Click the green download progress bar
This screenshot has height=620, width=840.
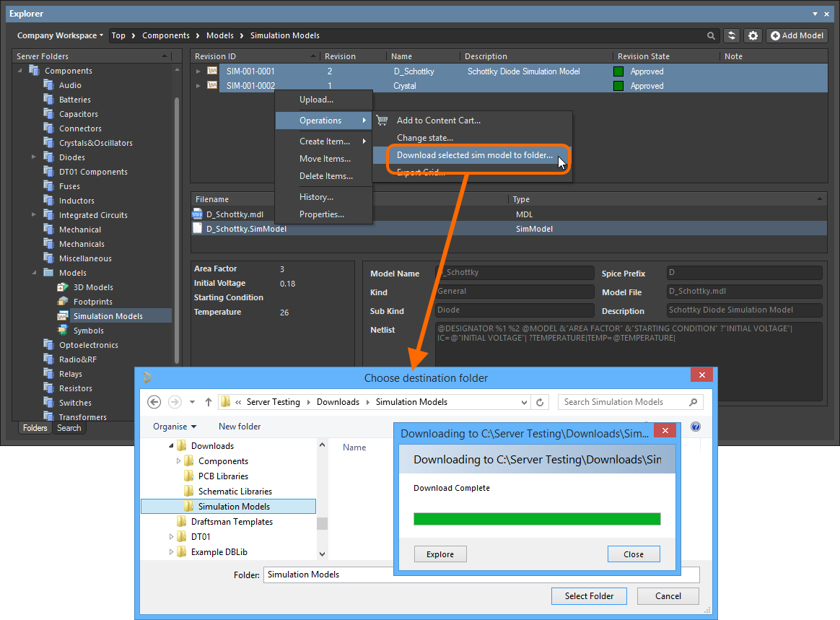(x=537, y=519)
